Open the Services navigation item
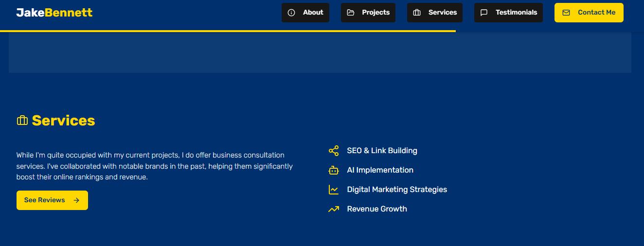The height and width of the screenshot is (246, 644). [x=435, y=13]
